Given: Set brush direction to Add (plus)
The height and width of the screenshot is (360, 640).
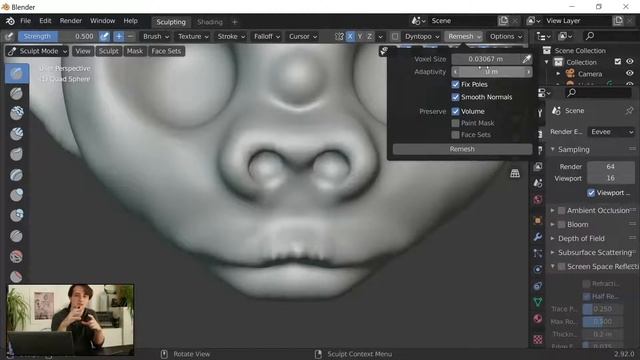Looking at the screenshot, I should (x=119, y=36).
